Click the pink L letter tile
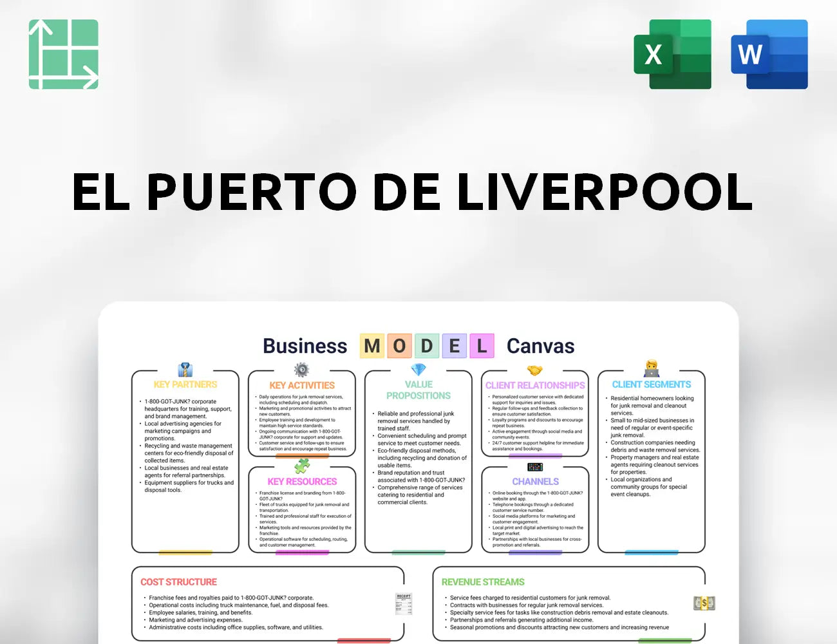The image size is (837, 644). pos(482,346)
